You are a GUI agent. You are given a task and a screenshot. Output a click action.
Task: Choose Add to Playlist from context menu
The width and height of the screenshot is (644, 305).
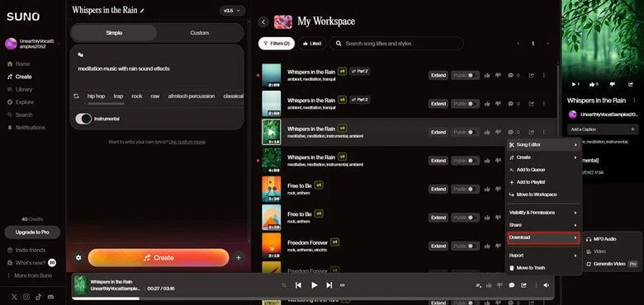tap(544, 182)
